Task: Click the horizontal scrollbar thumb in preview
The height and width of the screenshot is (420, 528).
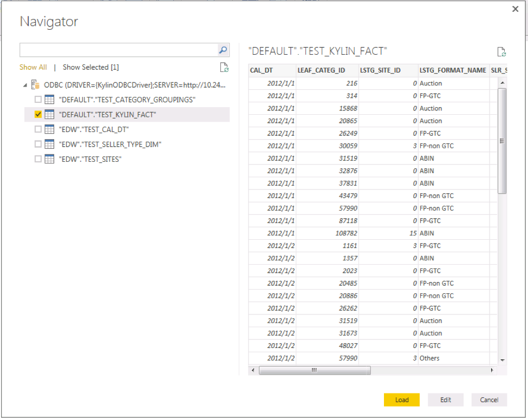Action: [314, 370]
